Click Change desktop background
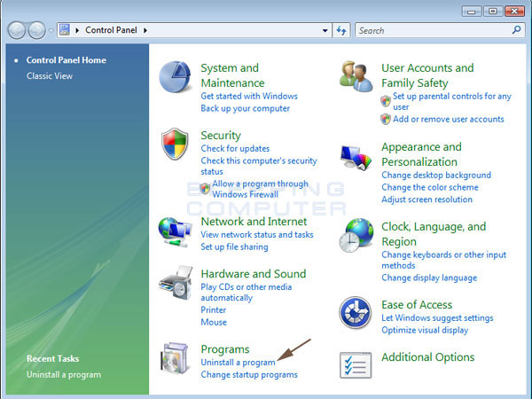This screenshot has width=532, height=399. pyautogui.click(x=436, y=175)
